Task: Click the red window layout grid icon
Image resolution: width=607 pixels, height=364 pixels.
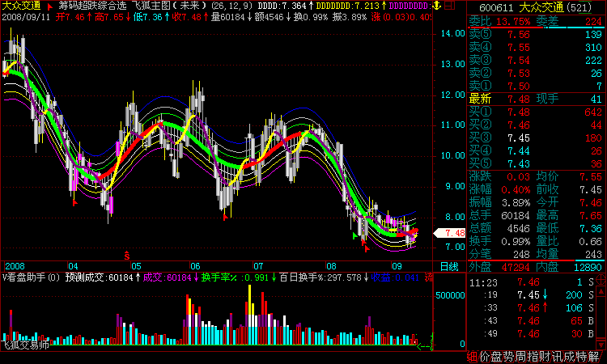Action: point(450,6)
